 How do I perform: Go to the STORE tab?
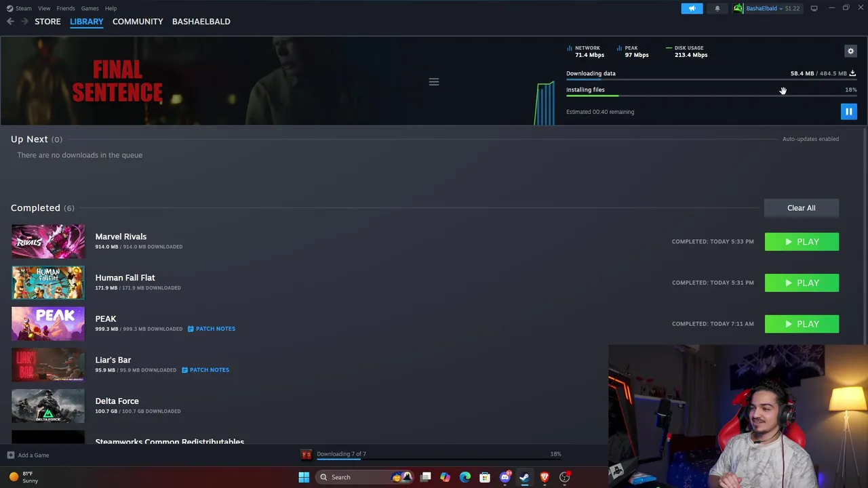[47, 22]
